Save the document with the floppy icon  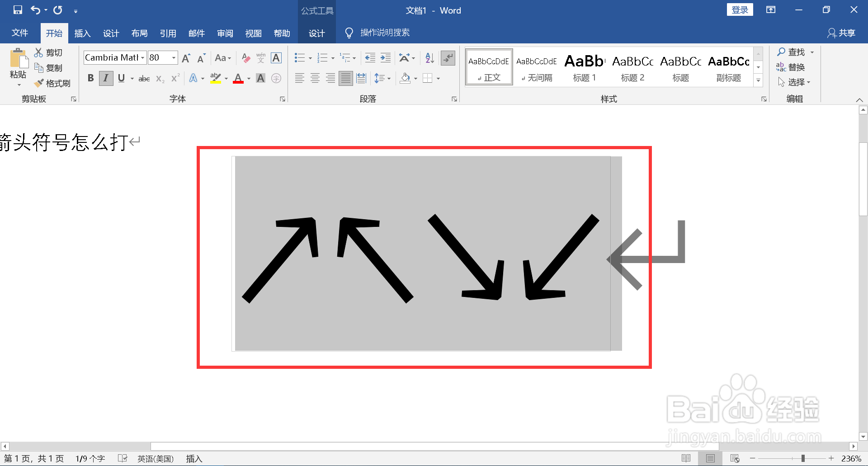tap(18, 10)
